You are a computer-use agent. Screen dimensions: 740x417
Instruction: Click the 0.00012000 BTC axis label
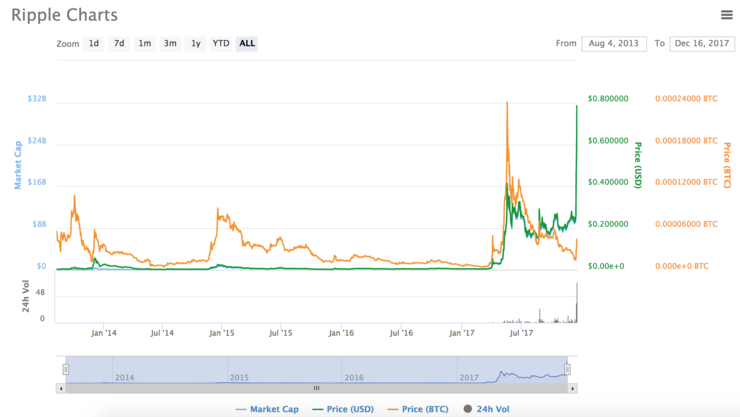(686, 182)
